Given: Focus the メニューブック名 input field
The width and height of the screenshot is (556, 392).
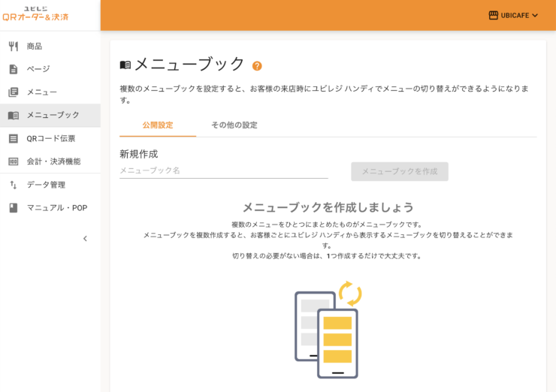Looking at the screenshot, I should (224, 170).
